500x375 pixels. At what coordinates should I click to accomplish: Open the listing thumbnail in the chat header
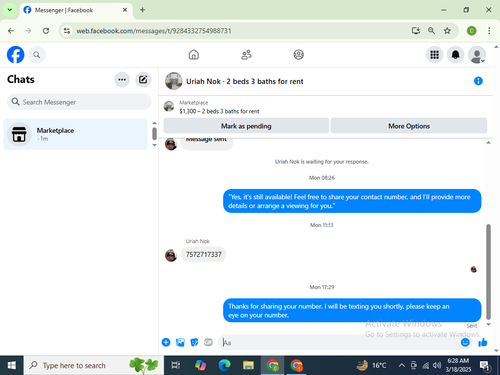[x=174, y=81]
